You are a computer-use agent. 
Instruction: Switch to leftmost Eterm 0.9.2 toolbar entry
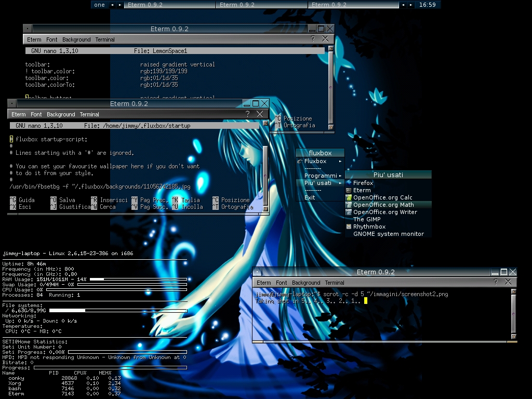(x=170, y=5)
